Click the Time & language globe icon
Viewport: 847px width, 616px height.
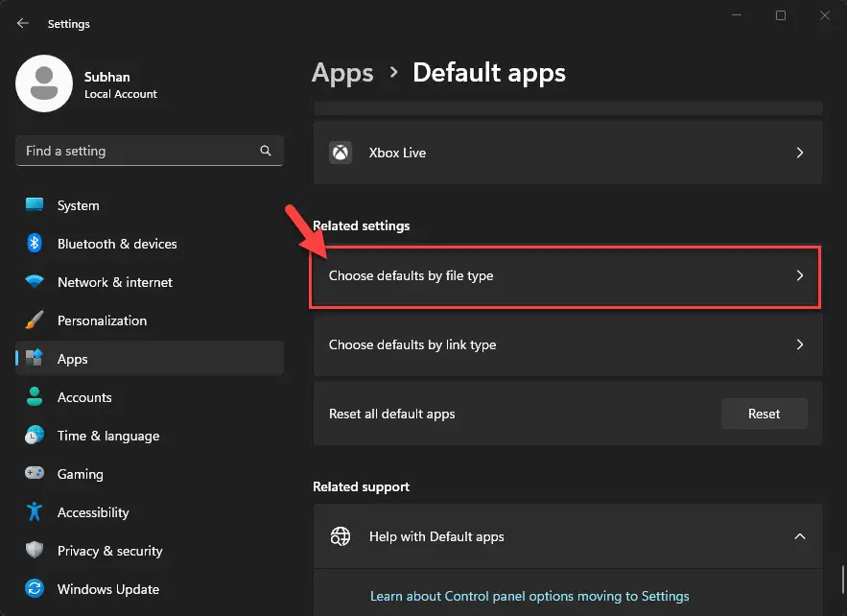coord(35,436)
